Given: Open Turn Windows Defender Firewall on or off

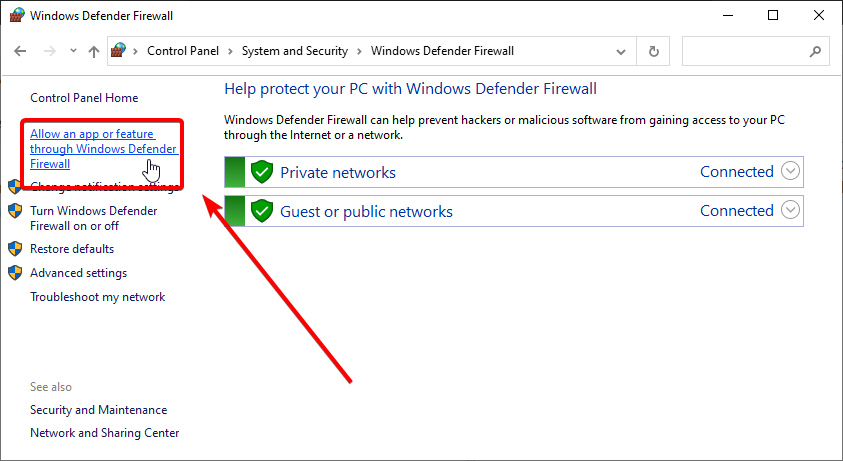Looking at the screenshot, I should tap(94, 218).
